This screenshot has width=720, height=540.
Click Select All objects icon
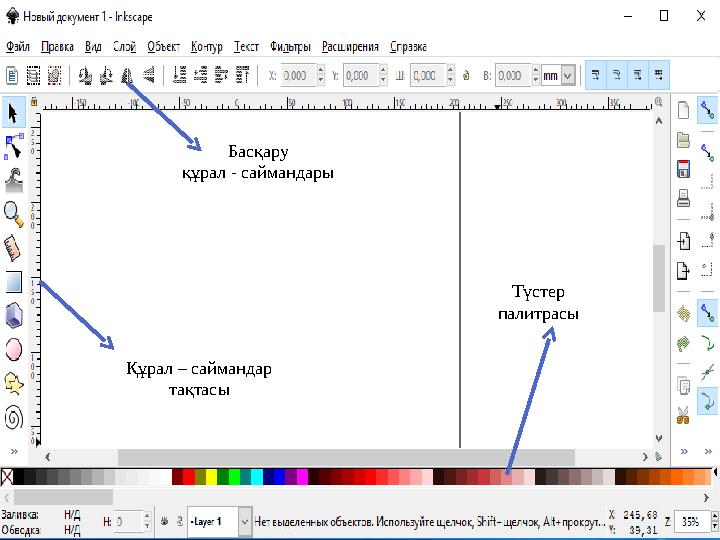pyautogui.click(x=12, y=75)
